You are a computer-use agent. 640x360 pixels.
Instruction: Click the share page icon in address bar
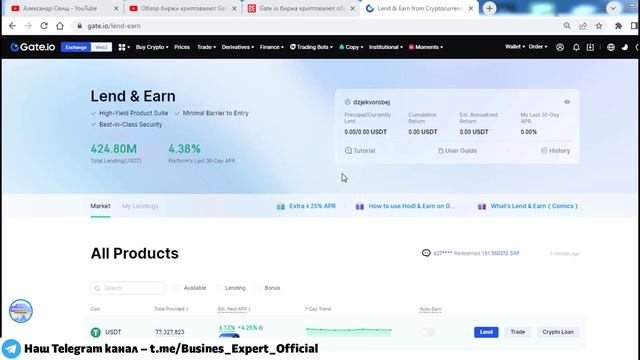point(583,26)
